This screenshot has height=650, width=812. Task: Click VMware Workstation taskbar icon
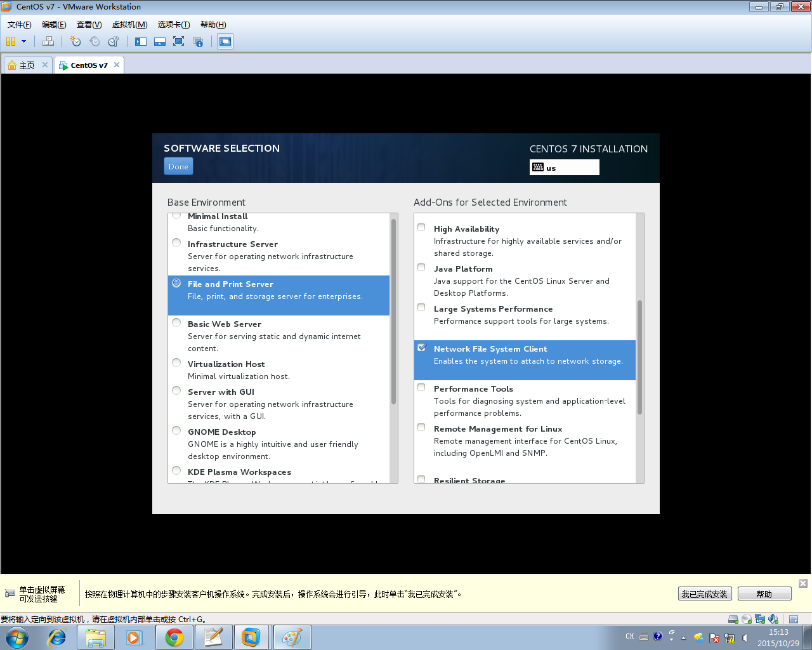(x=252, y=637)
